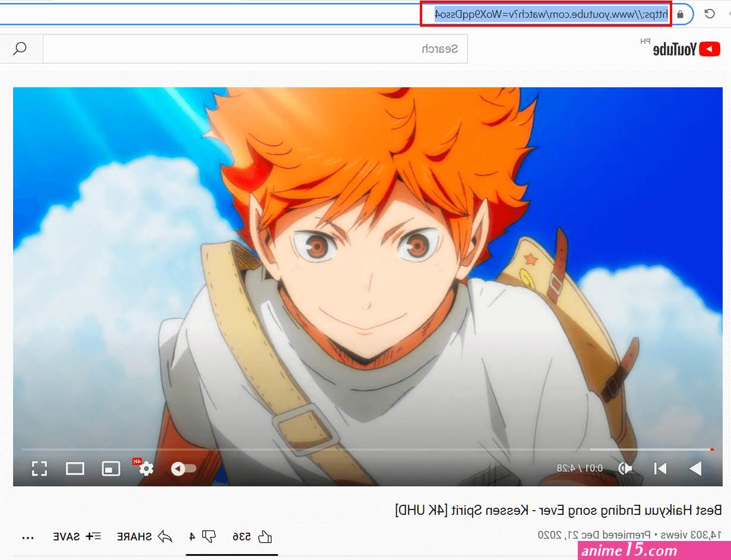Click the 0:01 / 4:28 time display

coord(580,469)
